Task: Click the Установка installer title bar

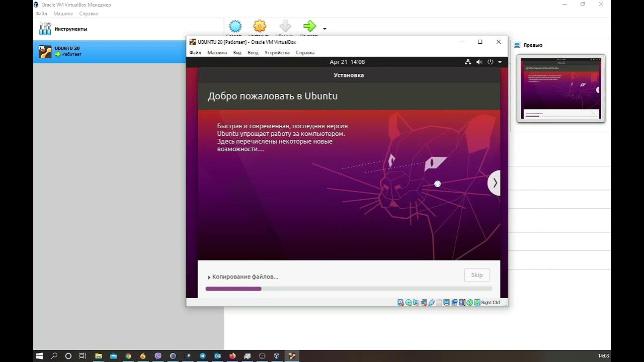Action: (349, 75)
